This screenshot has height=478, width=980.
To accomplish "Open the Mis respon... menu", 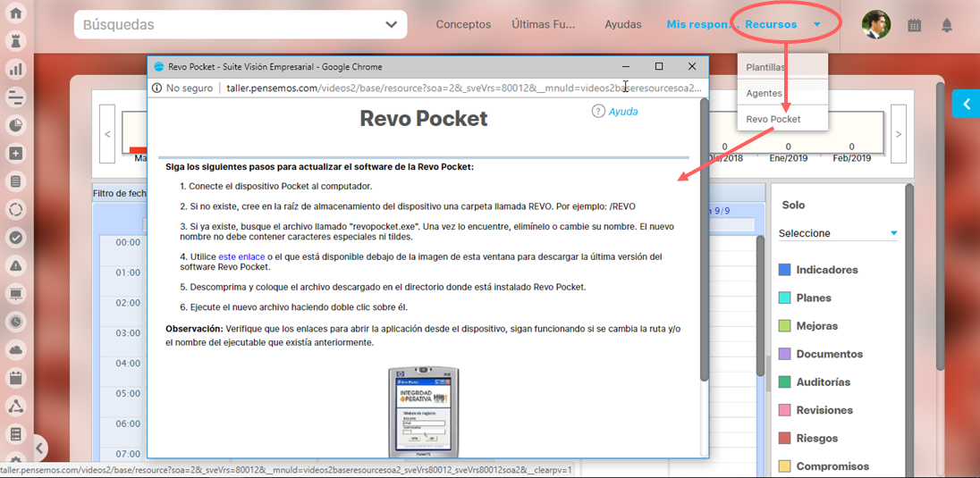I will point(702,25).
